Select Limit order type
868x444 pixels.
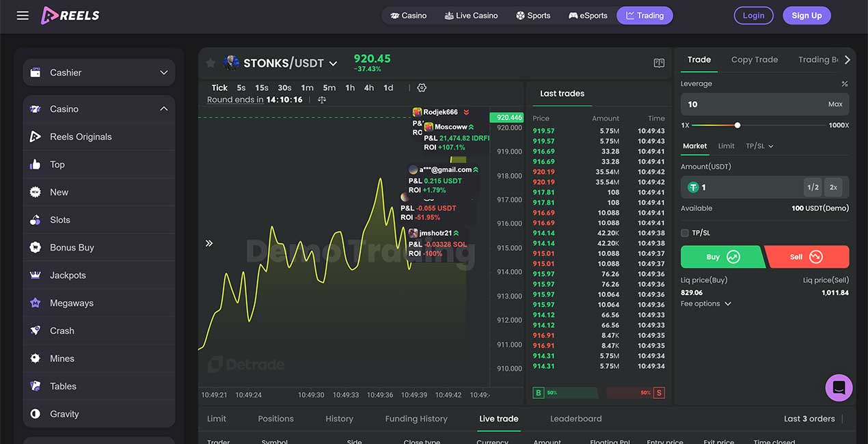(x=727, y=146)
